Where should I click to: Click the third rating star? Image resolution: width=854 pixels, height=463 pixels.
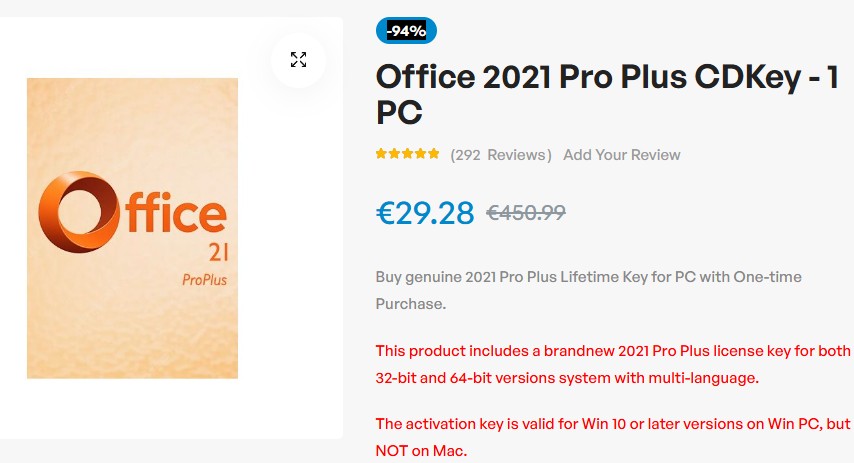point(407,154)
